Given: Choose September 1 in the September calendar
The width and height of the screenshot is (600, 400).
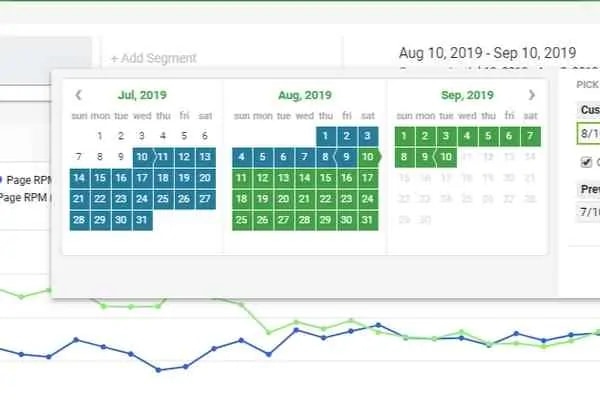Looking at the screenshot, I should tap(404, 136).
